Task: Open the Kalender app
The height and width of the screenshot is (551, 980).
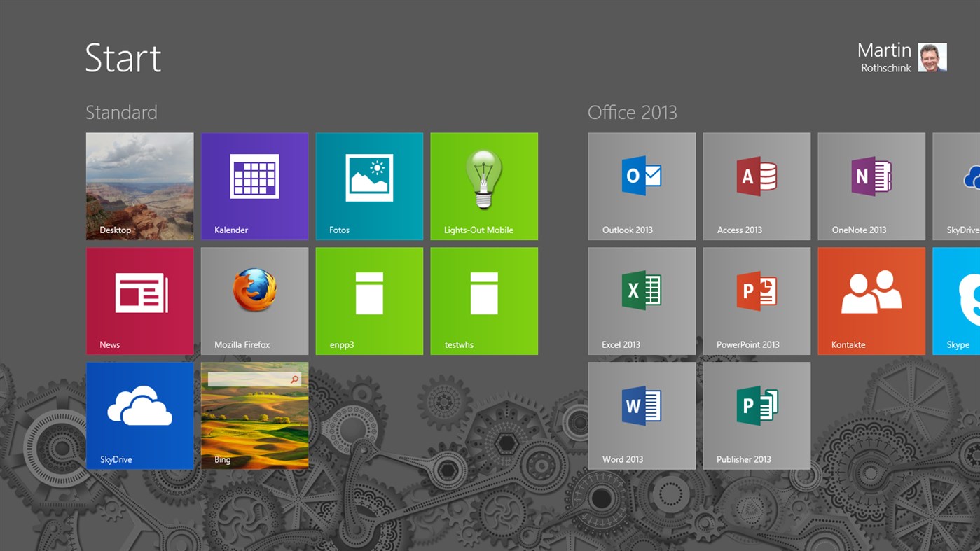Action: click(x=254, y=186)
